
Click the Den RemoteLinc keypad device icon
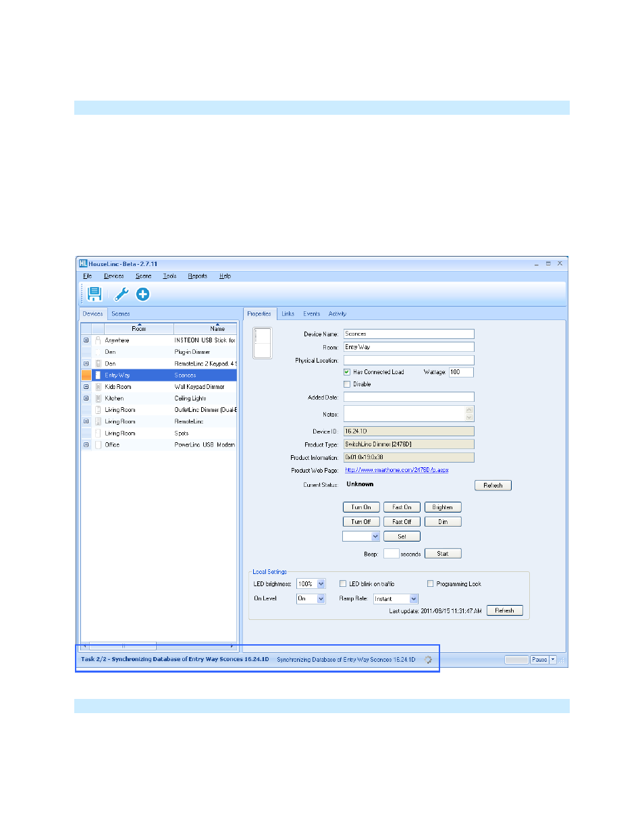coord(98,363)
